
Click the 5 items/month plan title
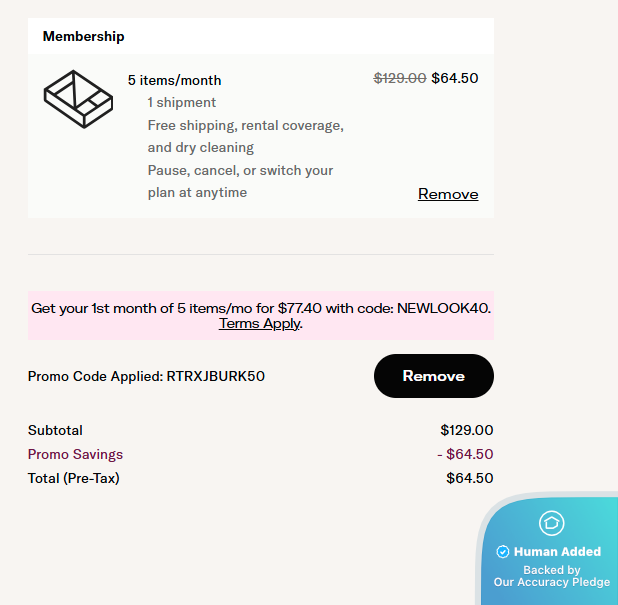point(175,80)
